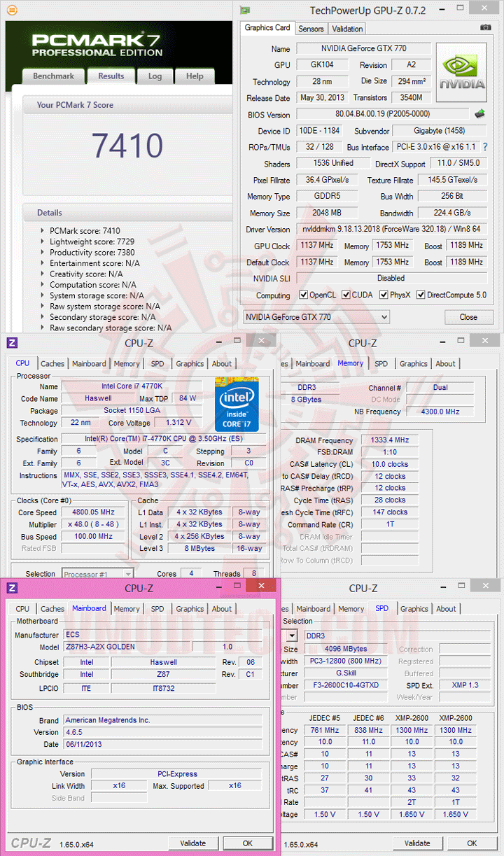Select the active Memory tab showing DRAM Frequency
504x856 pixels.
pos(350,363)
